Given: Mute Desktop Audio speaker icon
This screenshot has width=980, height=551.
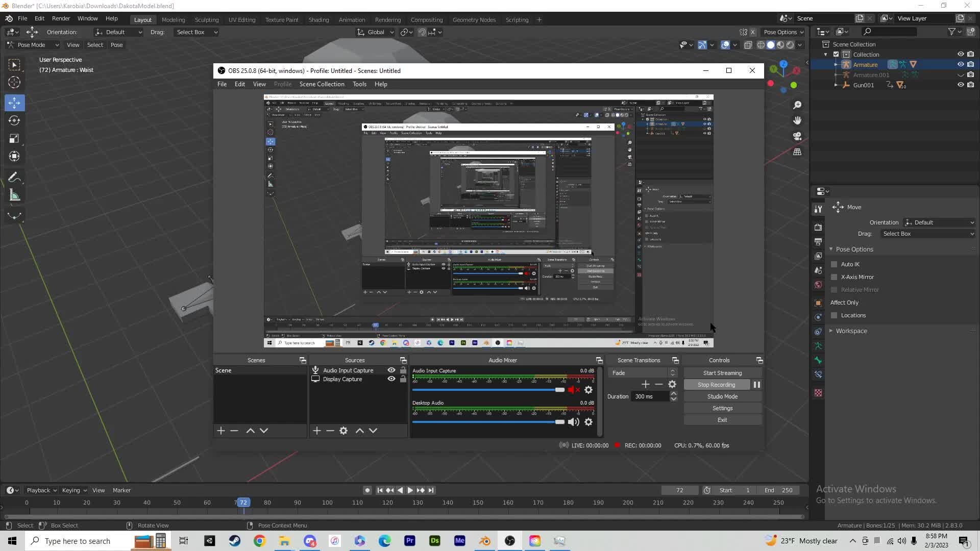Looking at the screenshot, I should pyautogui.click(x=573, y=422).
